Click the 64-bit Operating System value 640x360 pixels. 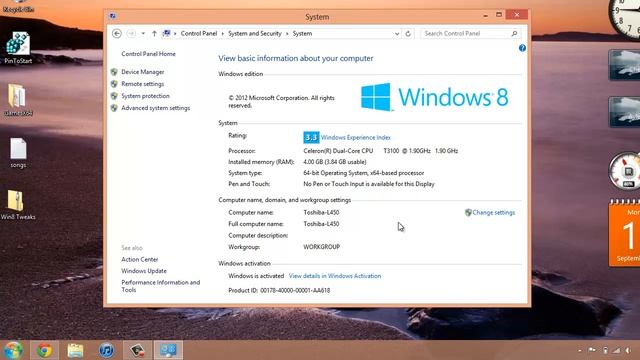click(x=364, y=173)
